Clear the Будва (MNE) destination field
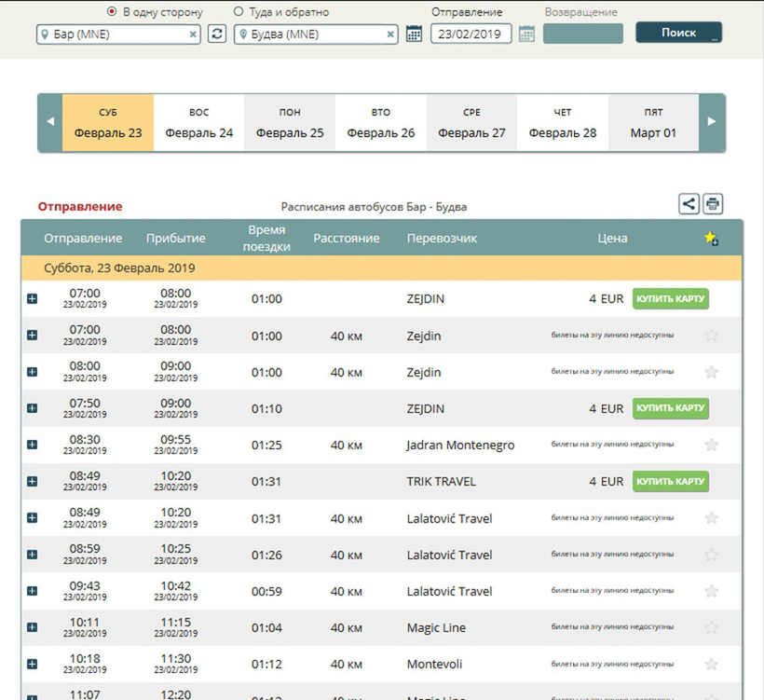This screenshot has width=764, height=700. (390, 34)
